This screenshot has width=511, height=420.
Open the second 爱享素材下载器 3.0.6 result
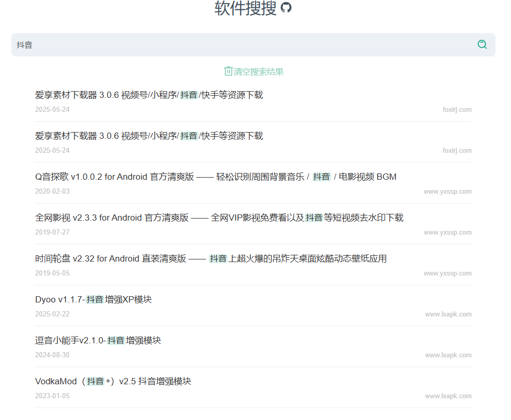[x=149, y=136]
